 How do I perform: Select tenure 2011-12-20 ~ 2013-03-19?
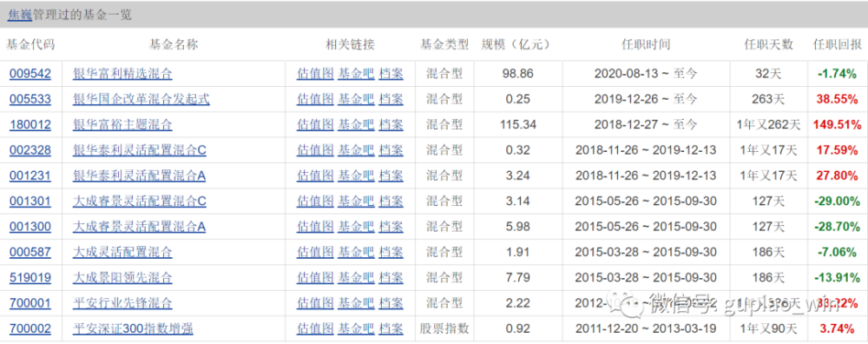646,329
